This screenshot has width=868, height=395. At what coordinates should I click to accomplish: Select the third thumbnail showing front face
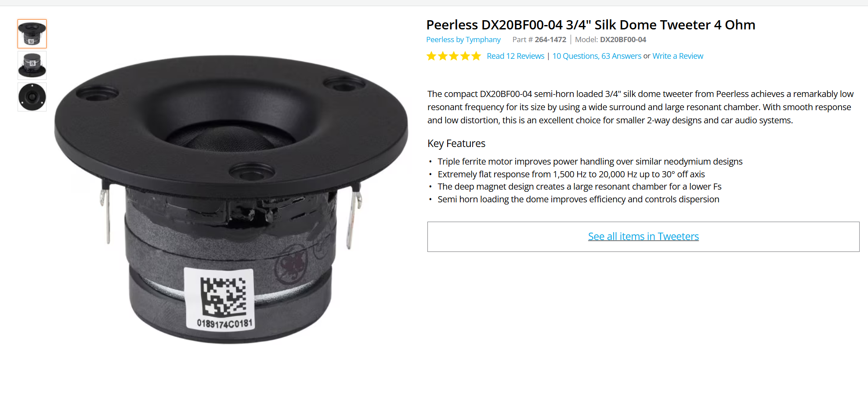pos(32,97)
